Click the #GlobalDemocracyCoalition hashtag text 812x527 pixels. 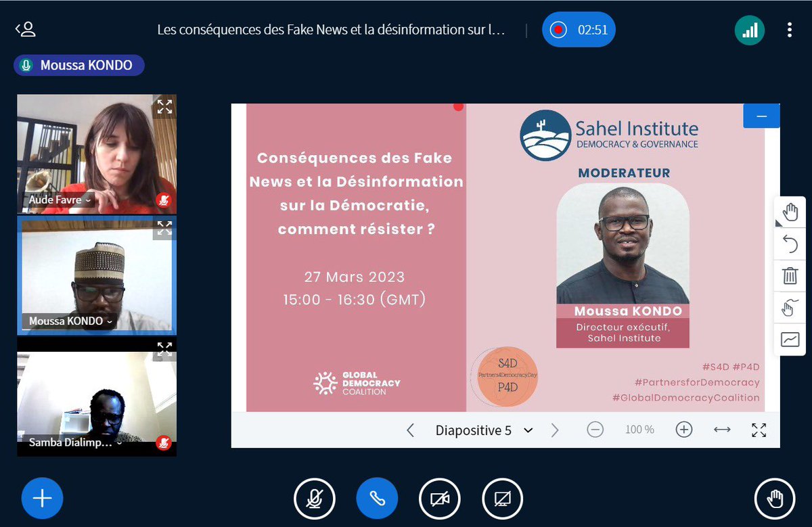685,398
